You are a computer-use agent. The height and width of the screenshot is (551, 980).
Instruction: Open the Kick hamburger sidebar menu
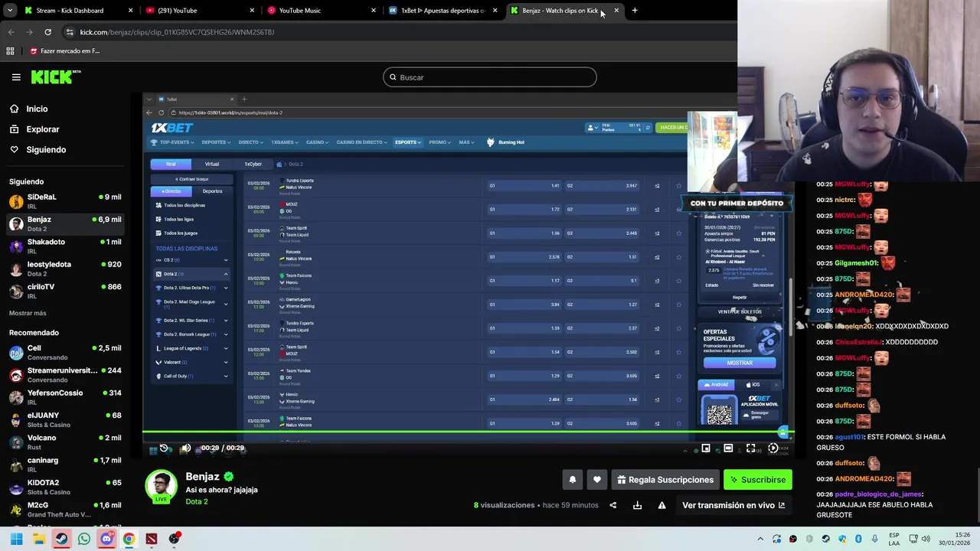(x=16, y=77)
